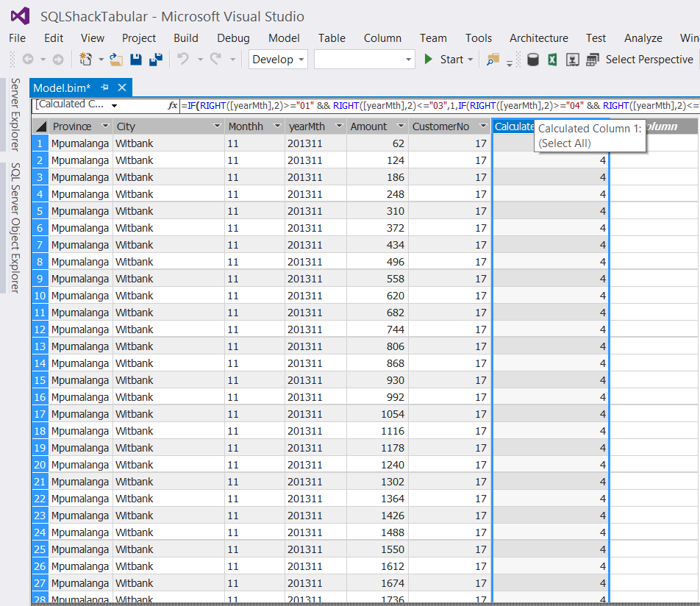
Task: Click the fx formula icon
Action: click(173, 106)
